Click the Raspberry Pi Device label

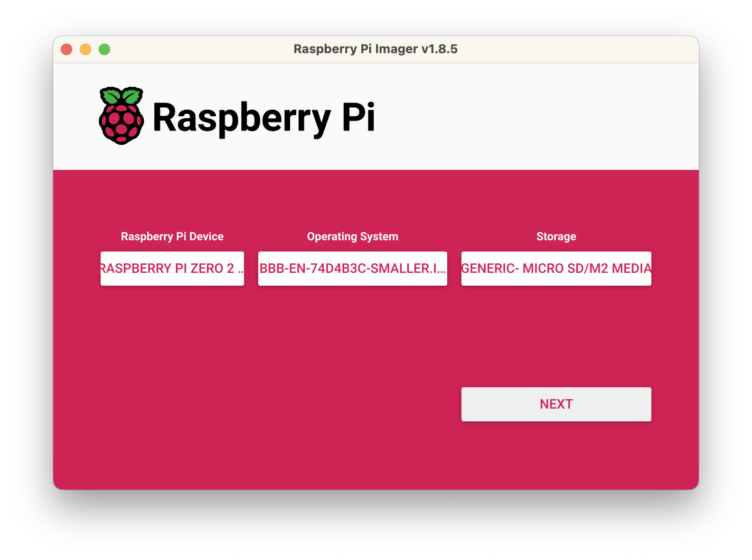pos(172,236)
